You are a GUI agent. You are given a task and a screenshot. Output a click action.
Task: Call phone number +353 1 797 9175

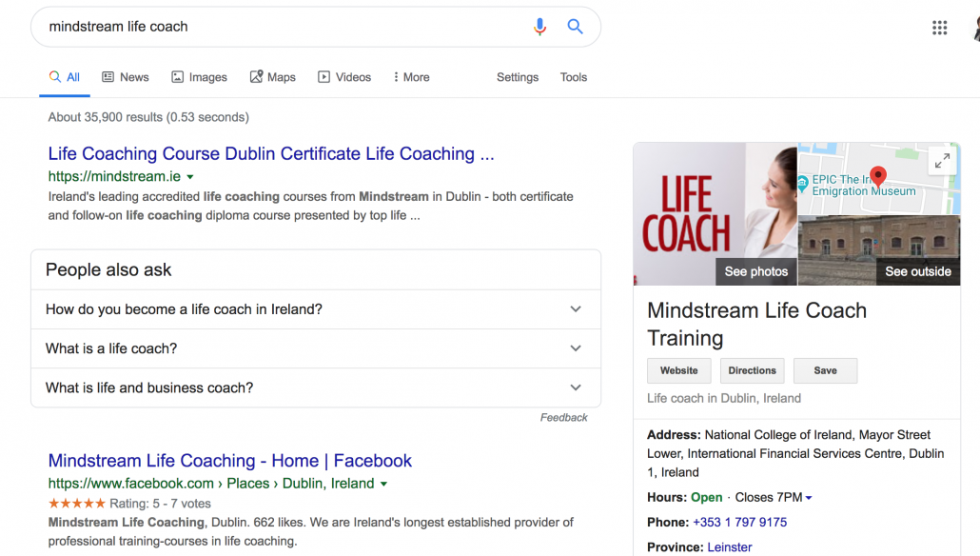click(x=739, y=523)
